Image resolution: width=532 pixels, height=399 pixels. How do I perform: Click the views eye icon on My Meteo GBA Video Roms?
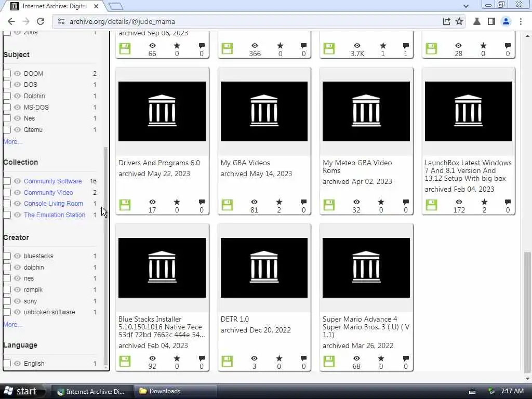pos(356,202)
